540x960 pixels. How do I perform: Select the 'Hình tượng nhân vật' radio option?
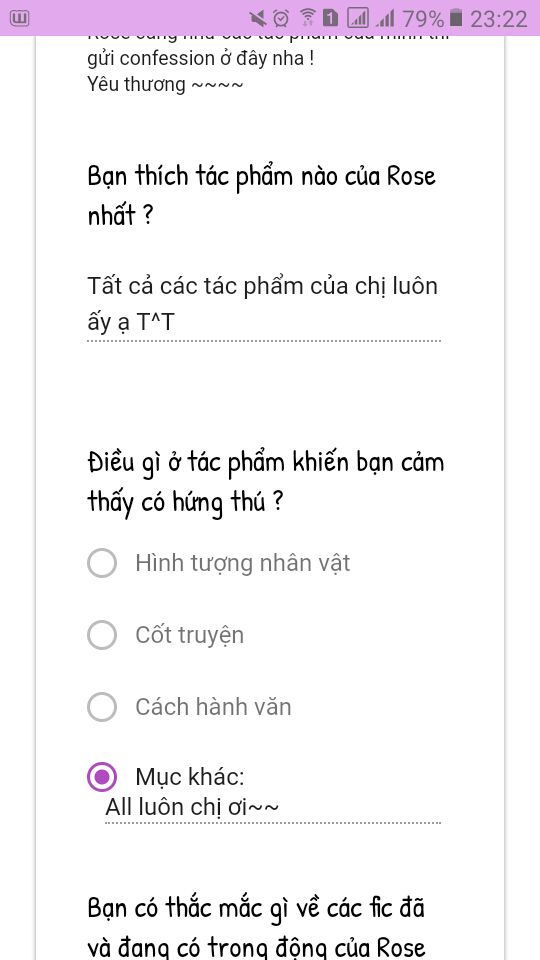pos(102,563)
